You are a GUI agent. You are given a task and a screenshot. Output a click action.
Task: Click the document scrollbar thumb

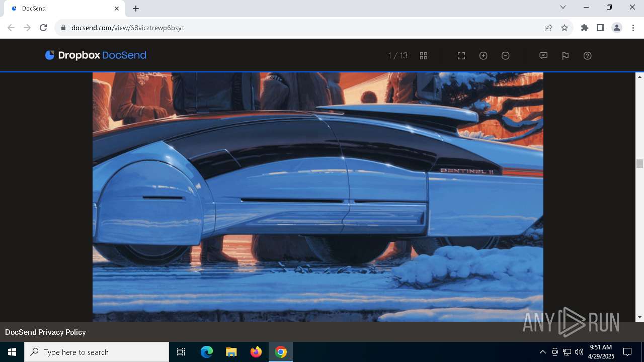coord(639,163)
